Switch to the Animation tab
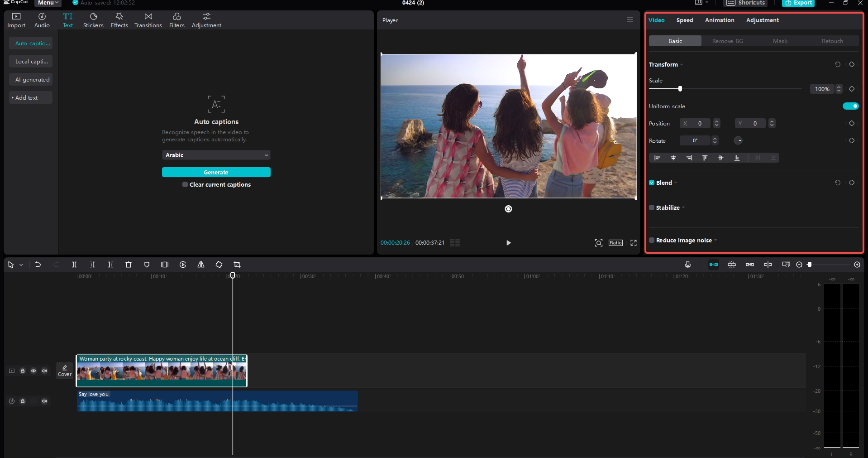Viewport: 868px width, 458px height. point(719,20)
